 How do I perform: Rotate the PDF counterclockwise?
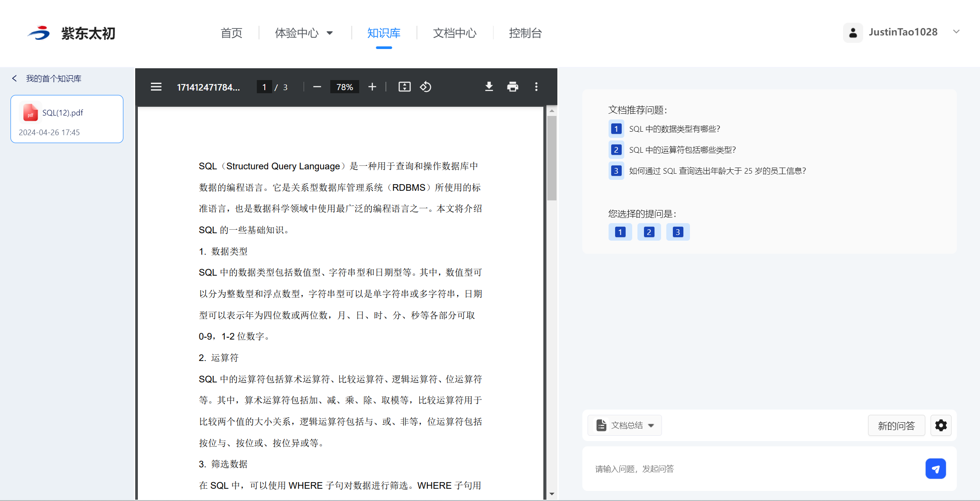(x=426, y=87)
